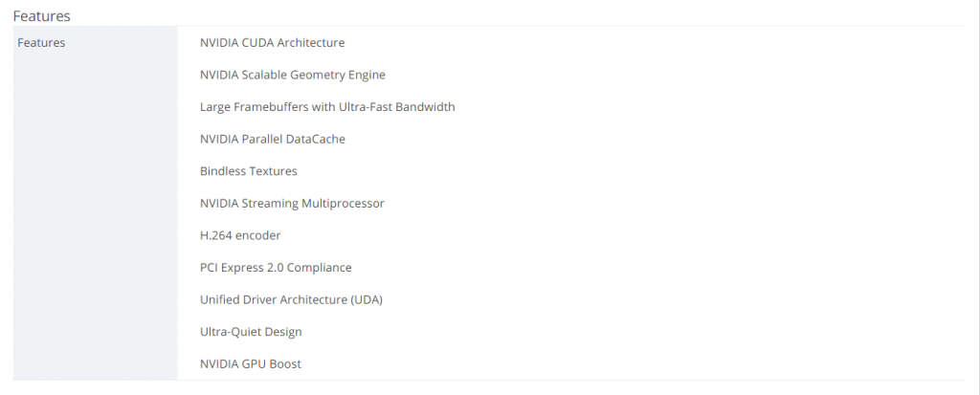
Task: Click the word Boost in last feature
Action: pos(285,363)
